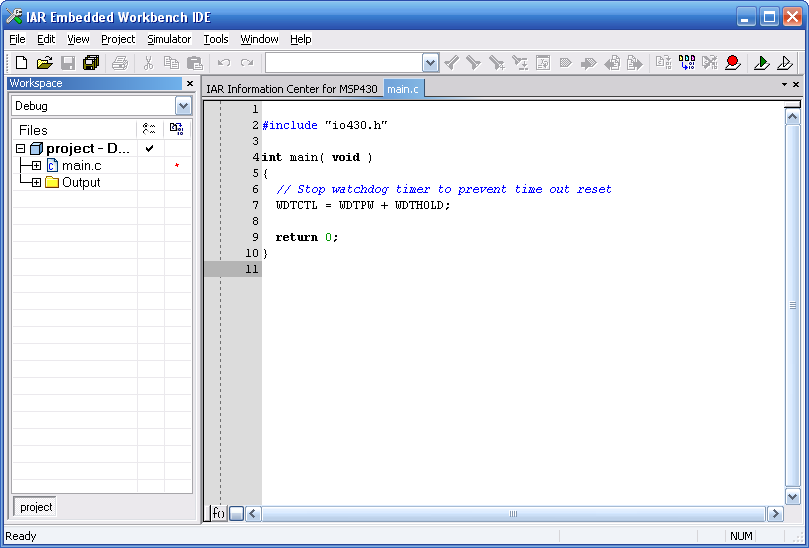Click the Save All toolbar icon
809x548 pixels.
point(91,63)
